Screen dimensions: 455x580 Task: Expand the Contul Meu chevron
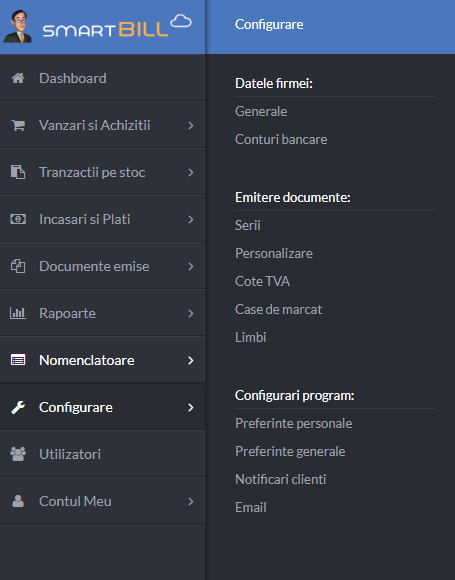tap(191, 501)
